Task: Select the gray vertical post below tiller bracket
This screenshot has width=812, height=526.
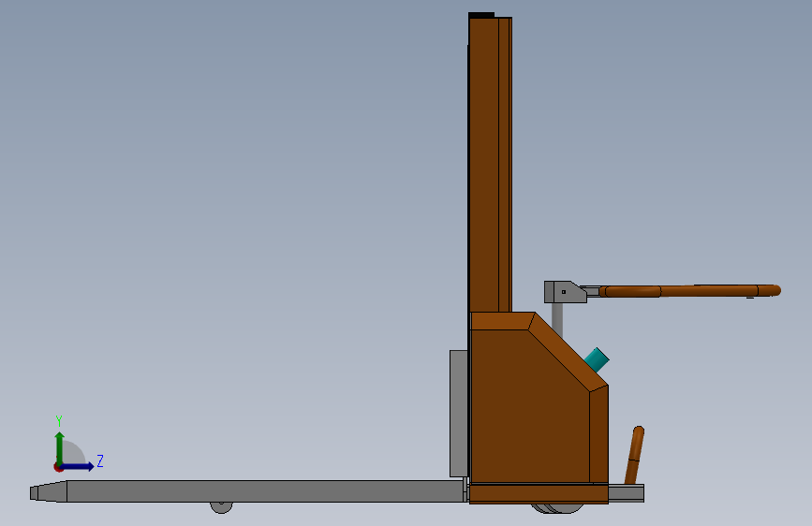Action: [557, 320]
